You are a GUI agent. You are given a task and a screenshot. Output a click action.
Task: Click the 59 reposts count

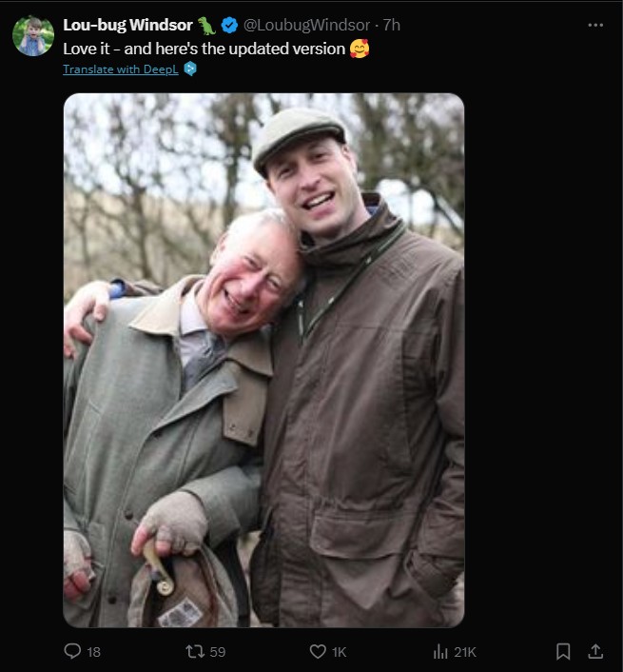[x=217, y=652]
